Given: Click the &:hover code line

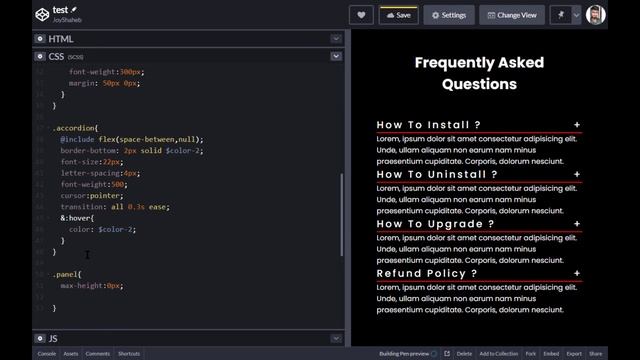Looking at the screenshot, I should click(77, 218).
